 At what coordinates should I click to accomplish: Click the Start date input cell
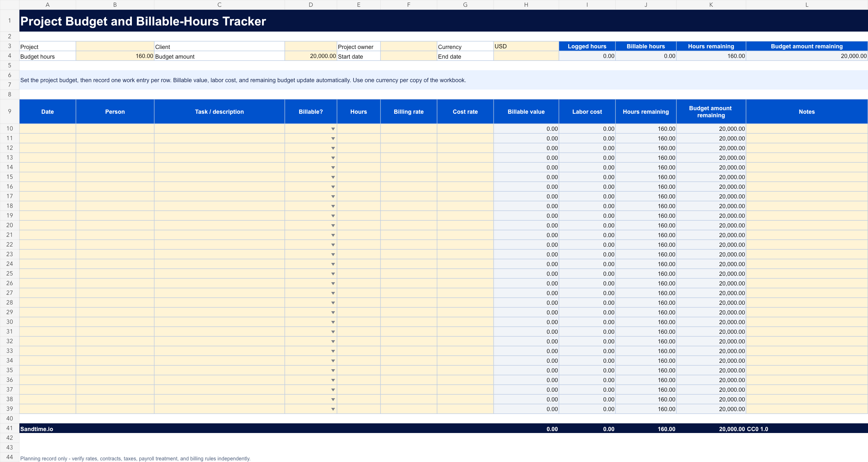(409, 56)
